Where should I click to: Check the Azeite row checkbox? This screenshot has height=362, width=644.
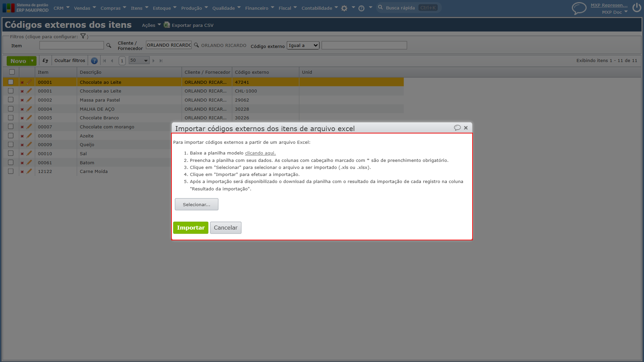11,136
